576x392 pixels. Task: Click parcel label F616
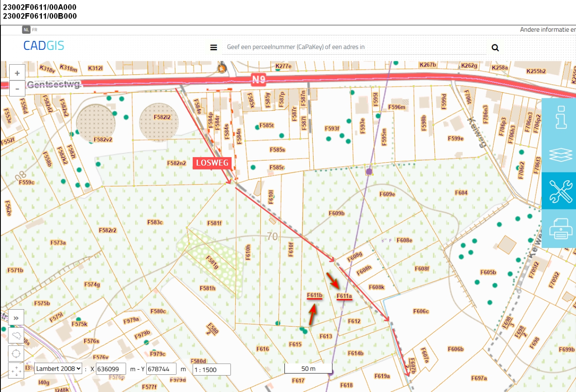point(262,349)
